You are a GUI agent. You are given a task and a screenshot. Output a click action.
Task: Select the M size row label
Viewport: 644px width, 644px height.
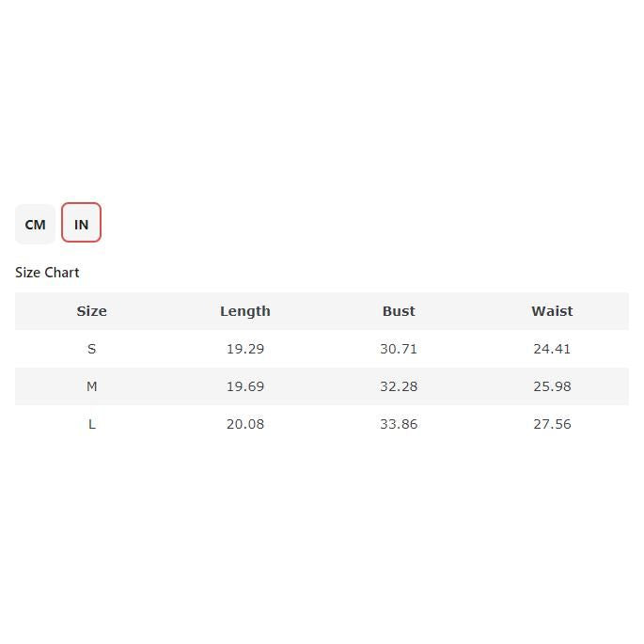pyautogui.click(x=91, y=386)
